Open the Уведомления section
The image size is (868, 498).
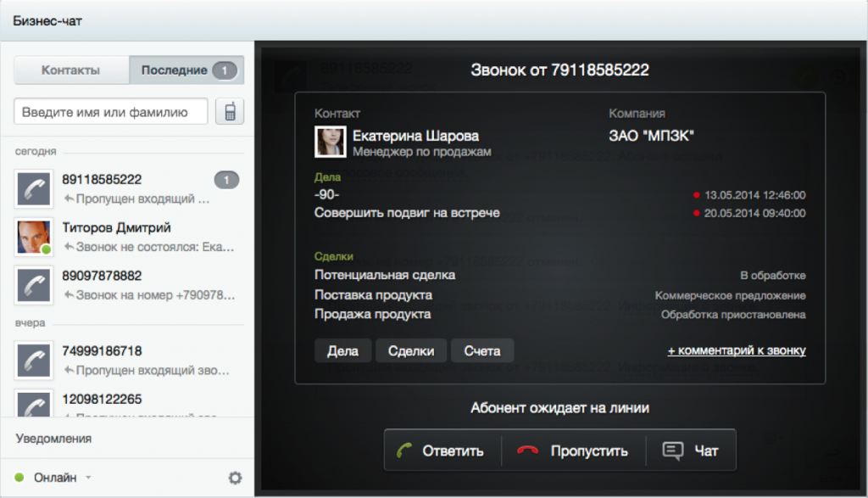53,439
